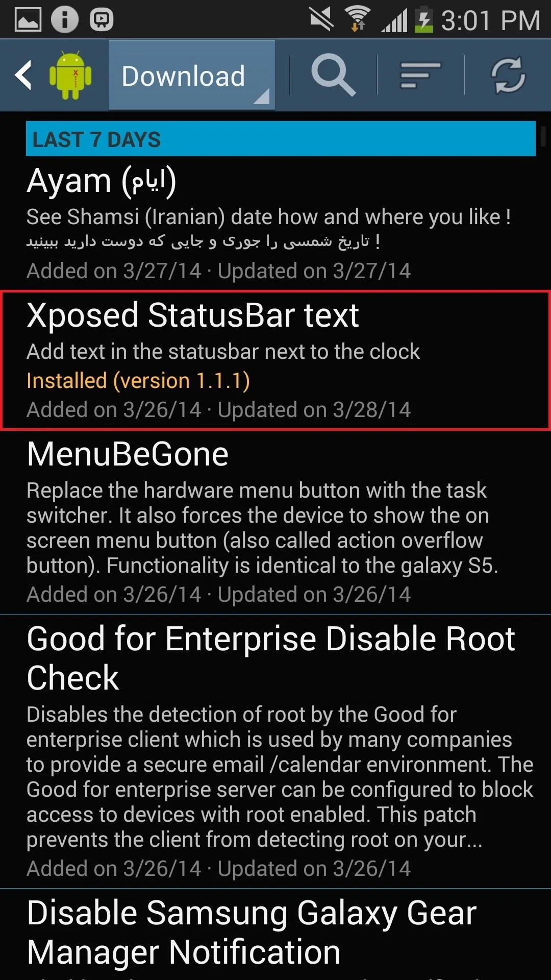Tap the refresh module list icon
Image resolution: width=551 pixels, height=980 pixels.
tap(508, 75)
